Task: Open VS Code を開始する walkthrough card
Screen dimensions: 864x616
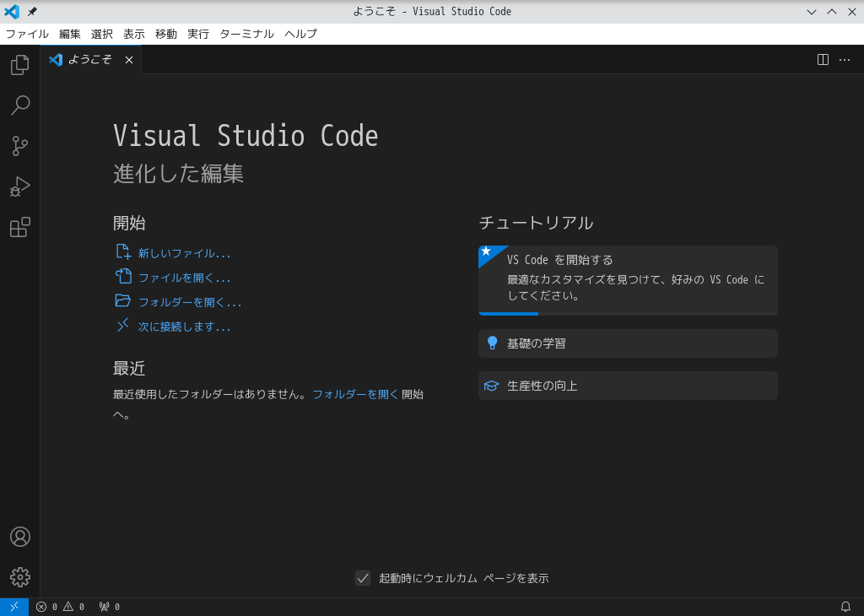Action: click(628, 280)
